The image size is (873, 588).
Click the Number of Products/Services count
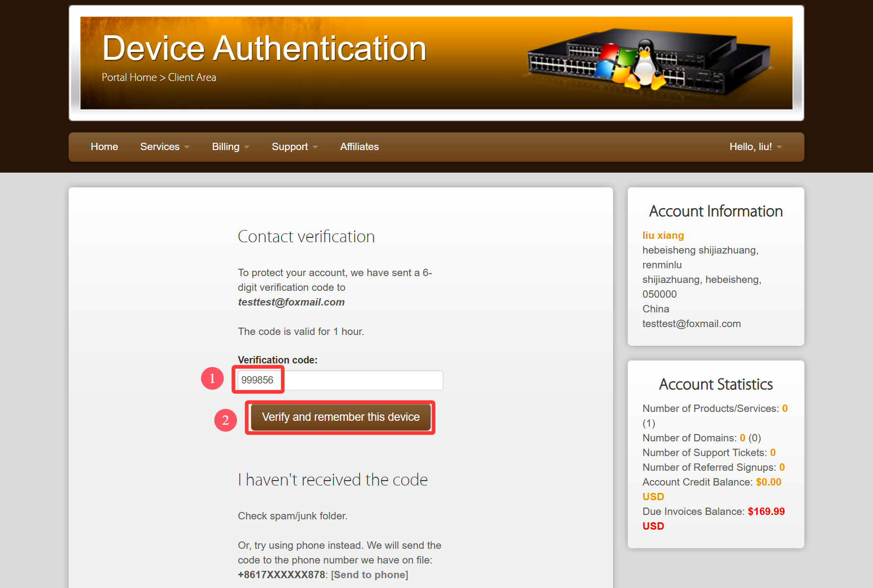click(x=785, y=409)
